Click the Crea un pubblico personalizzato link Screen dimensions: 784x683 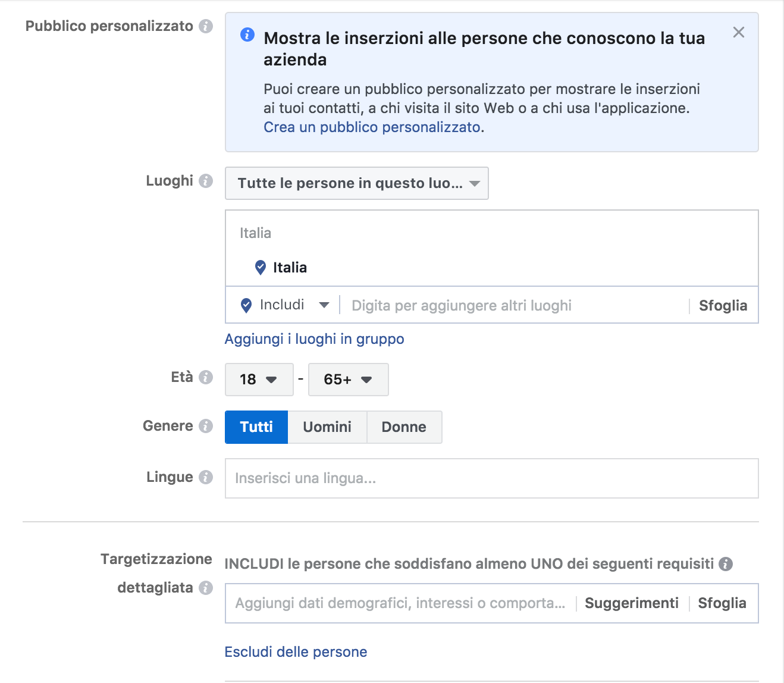tap(372, 127)
